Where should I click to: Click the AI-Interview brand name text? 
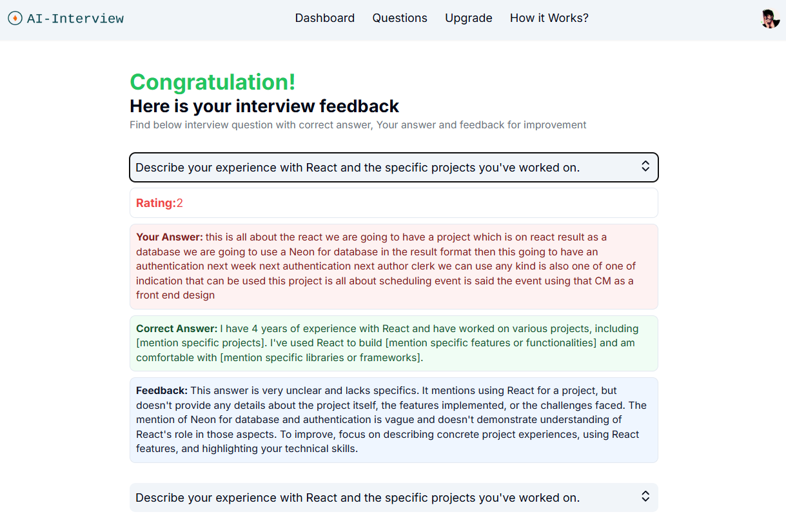click(x=75, y=19)
